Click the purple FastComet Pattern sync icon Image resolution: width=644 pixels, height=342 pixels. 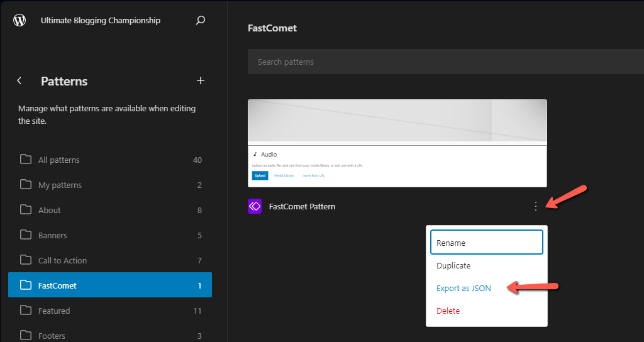pyautogui.click(x=255, y=206)
